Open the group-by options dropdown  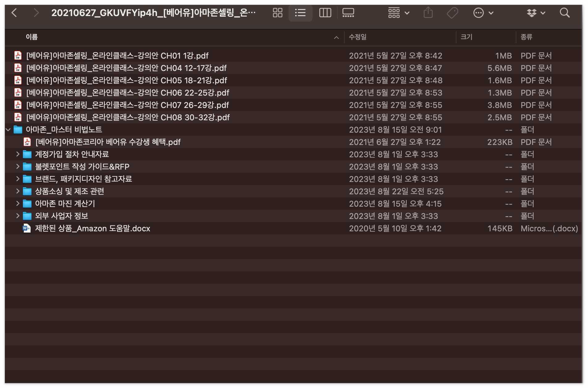coord(399,13)
